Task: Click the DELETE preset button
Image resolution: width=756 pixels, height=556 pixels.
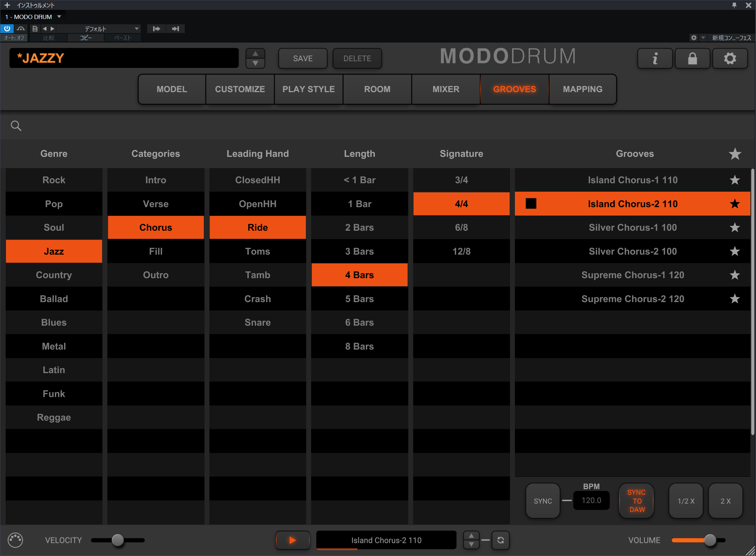Action: [357, 58]
